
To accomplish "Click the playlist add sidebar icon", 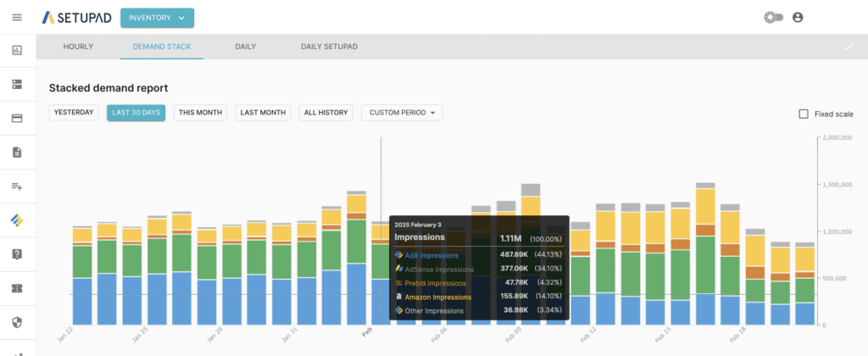I will pos(17,186).
